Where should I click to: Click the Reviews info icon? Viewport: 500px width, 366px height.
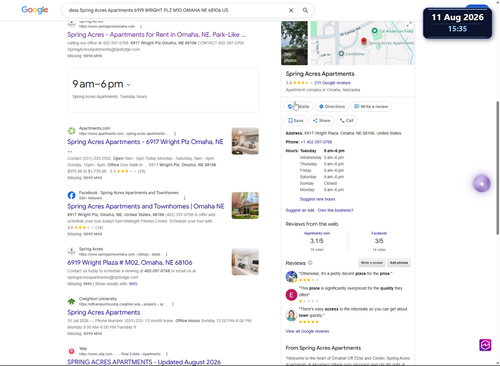pyautogui.click(x=310, y=263)
